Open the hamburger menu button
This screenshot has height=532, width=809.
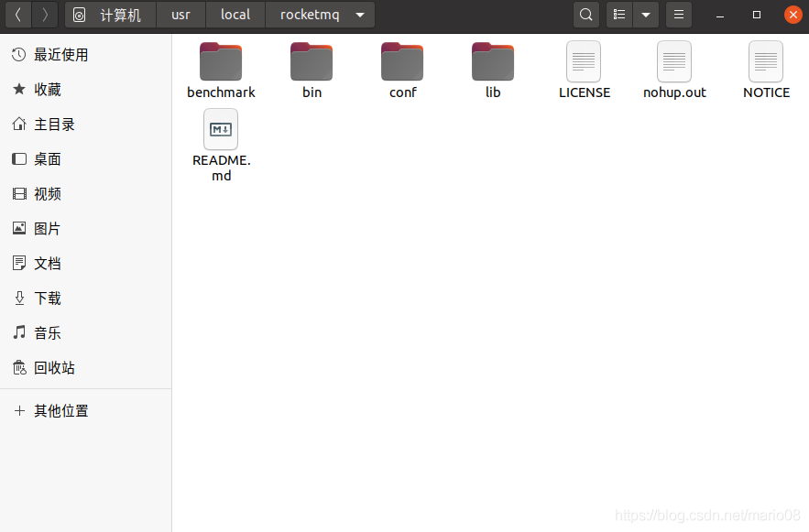click(x=679, y=15)
